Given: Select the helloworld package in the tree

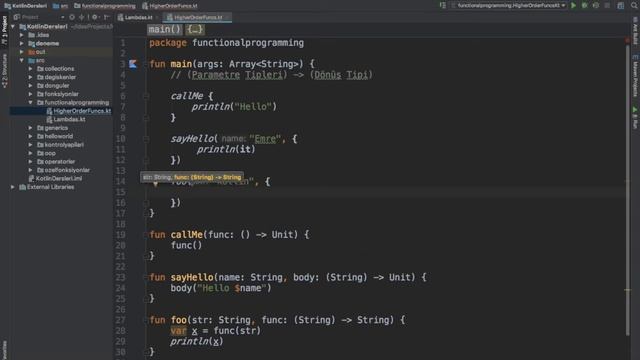Looking at the screenshot, I should pyautogui.click(x=55, y=136).
